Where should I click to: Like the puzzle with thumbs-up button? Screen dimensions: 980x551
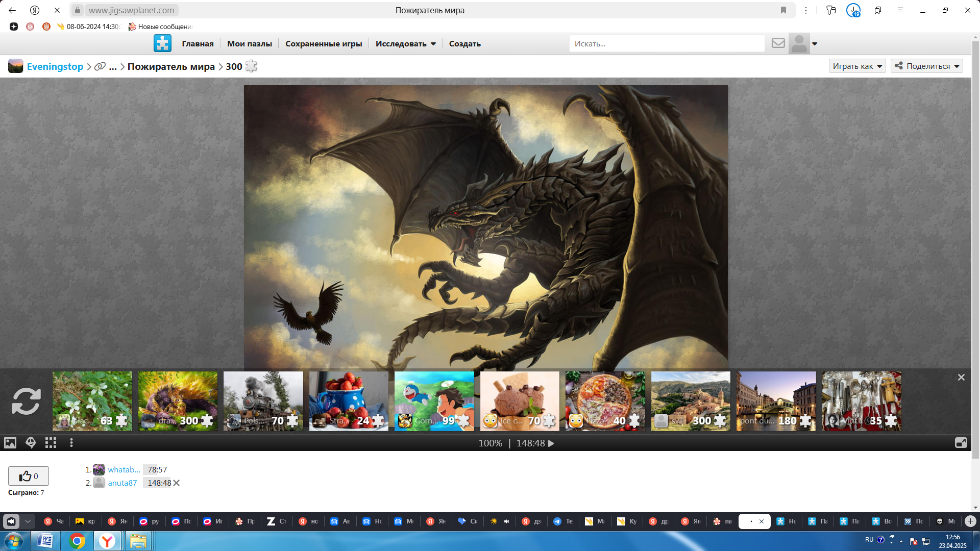(29, 476)
